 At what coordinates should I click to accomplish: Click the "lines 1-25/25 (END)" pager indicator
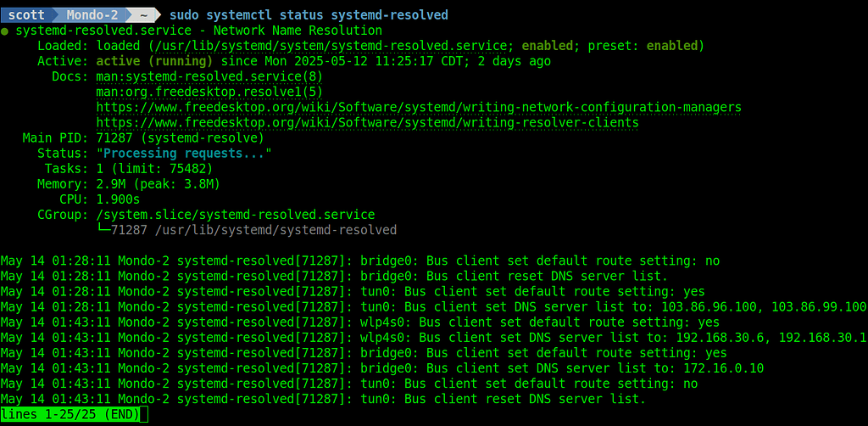(x=70, y=415)
